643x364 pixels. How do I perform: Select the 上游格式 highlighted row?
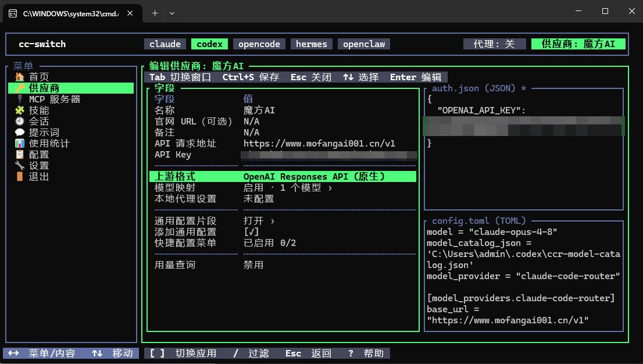[283, 176]
